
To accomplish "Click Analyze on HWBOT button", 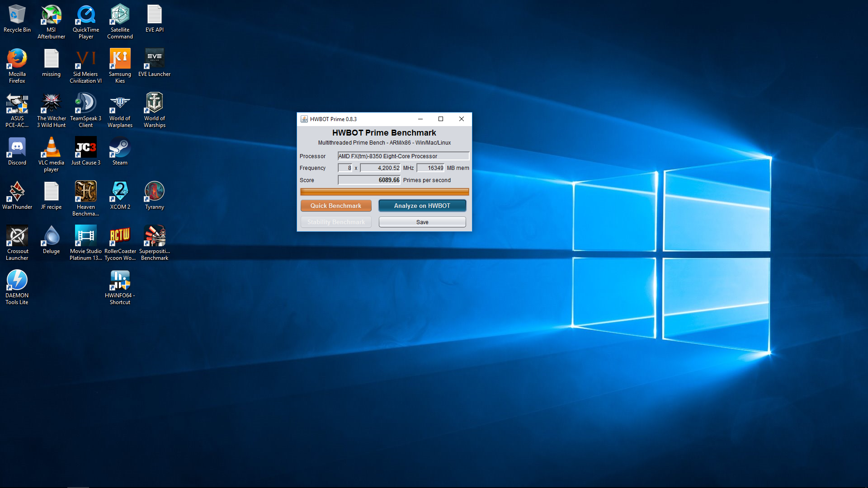I will (x=422, y=206).
